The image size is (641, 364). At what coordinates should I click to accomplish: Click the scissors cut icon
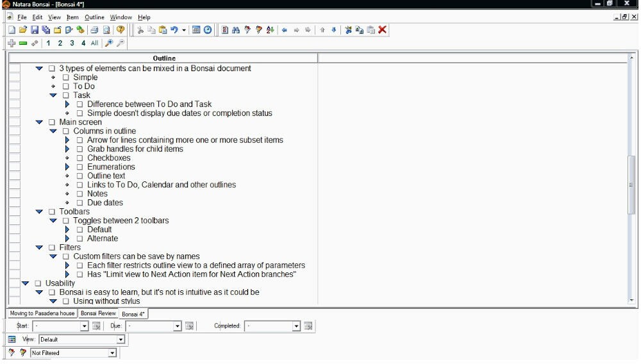[140, 30]
